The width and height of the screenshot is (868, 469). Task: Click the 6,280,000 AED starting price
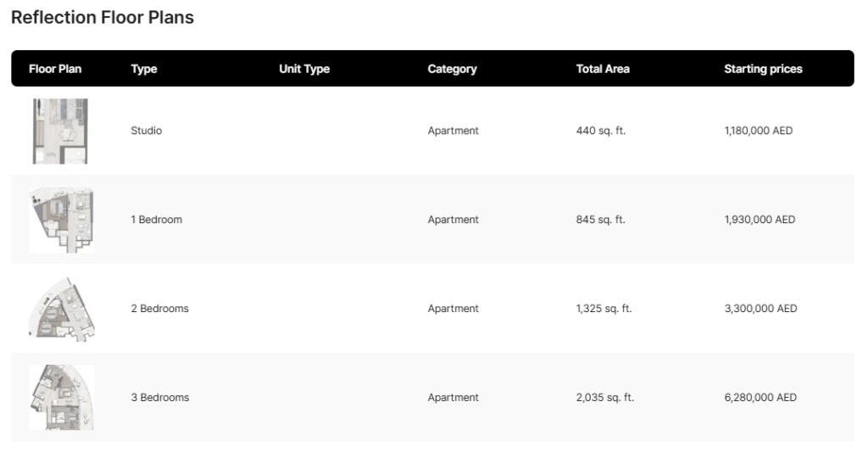point(760,398)
